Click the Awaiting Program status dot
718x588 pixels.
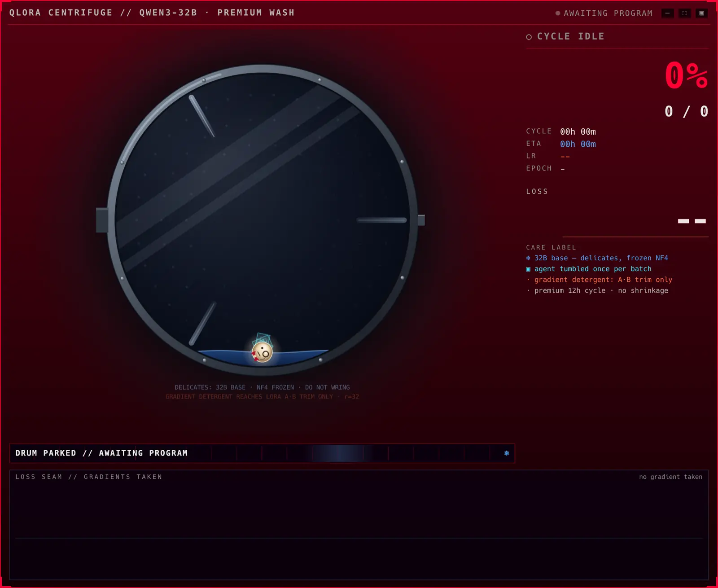pos(558,13)
